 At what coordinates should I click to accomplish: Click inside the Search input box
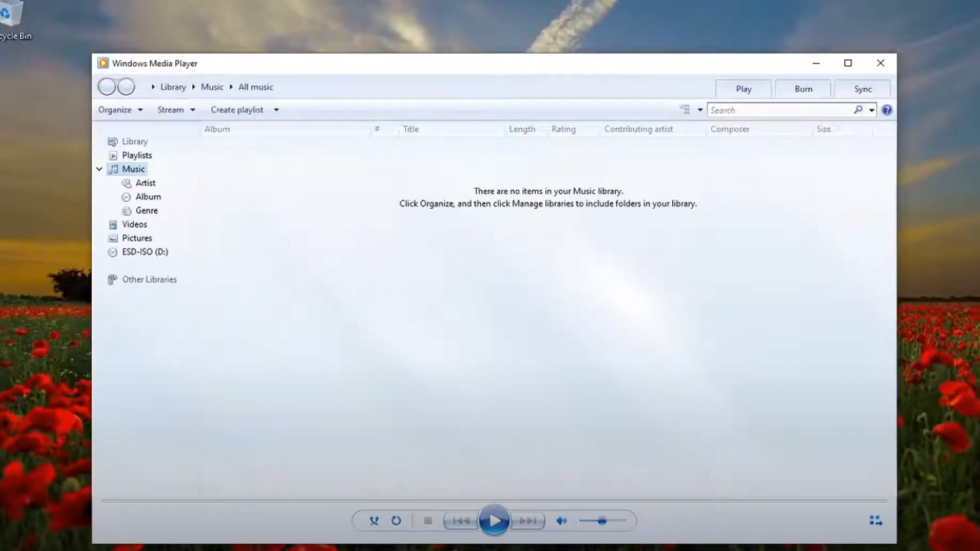tap(779, 110)
